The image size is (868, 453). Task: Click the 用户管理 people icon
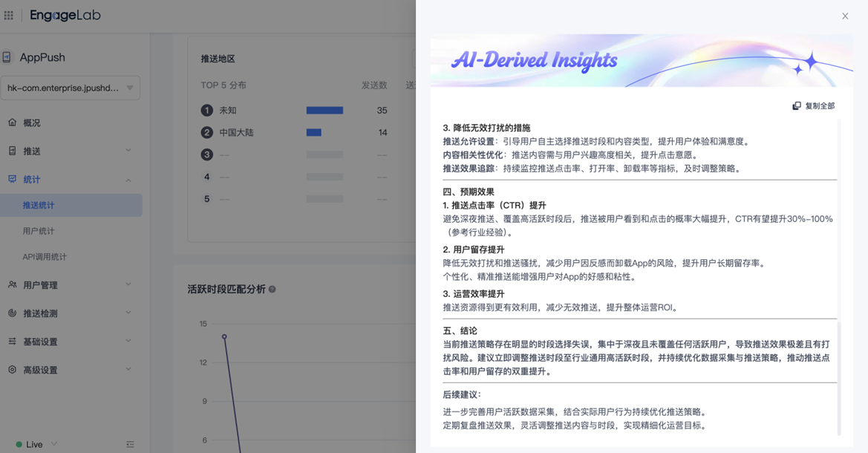(12, 284)
